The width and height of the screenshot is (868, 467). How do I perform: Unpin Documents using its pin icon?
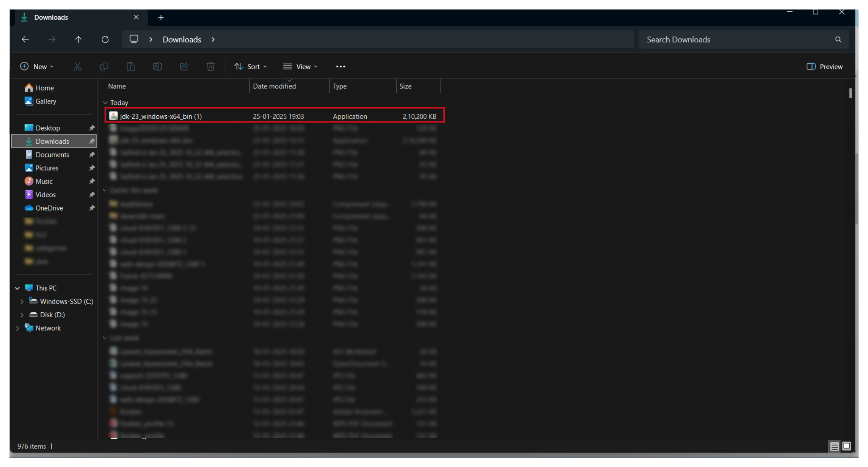click(91, 155)
